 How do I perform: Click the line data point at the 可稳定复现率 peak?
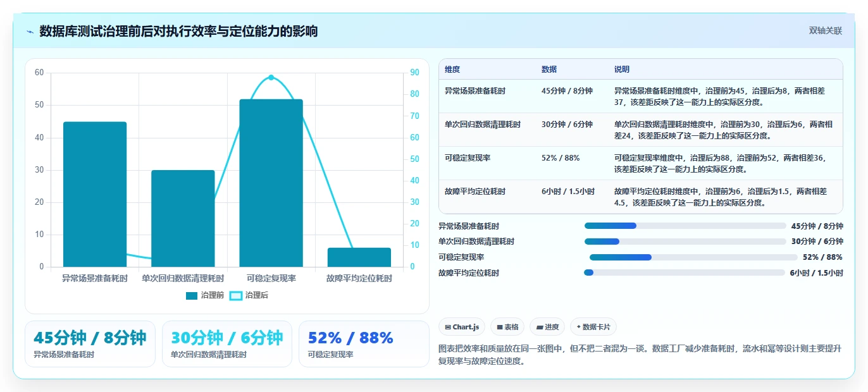tap(271, 77)
